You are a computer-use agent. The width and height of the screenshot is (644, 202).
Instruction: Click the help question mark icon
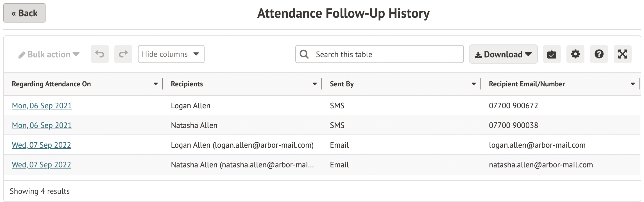tap(599, 54)
